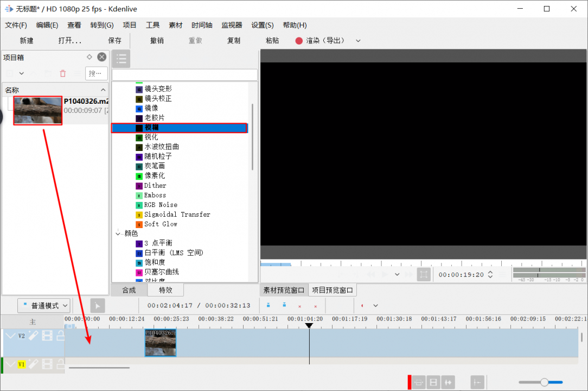Expand the render options dropdown arrow
Screen dimensions: 588x391
click(358, 41)
